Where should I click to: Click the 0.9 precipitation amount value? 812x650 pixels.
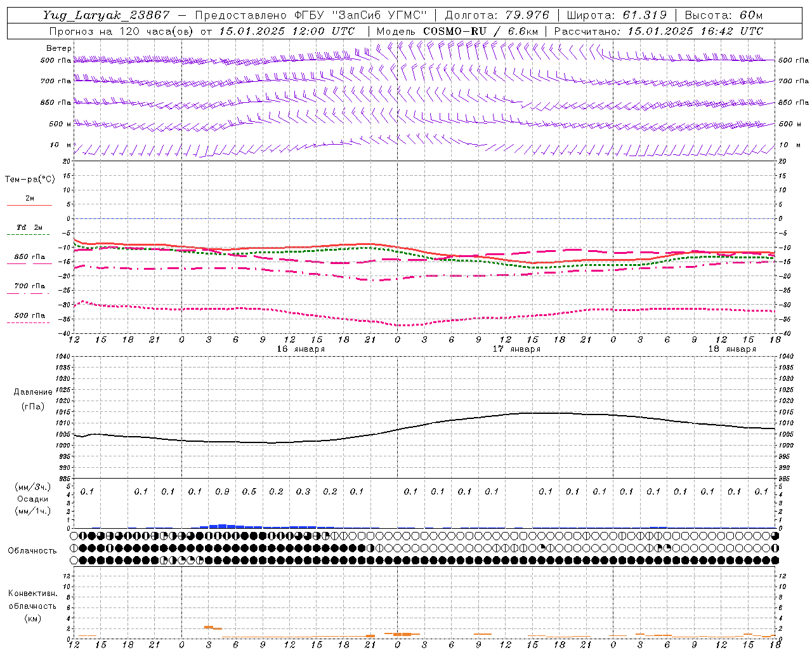click(222, 491)
